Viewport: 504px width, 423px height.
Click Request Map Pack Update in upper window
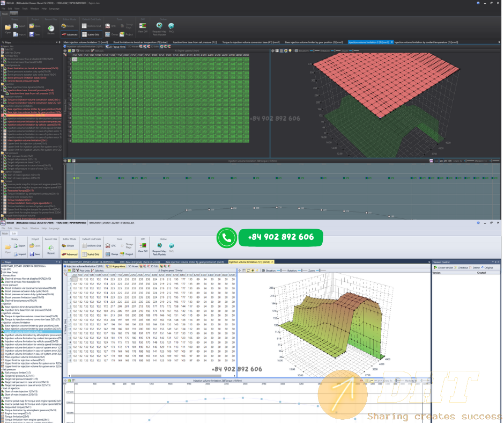click(159, 30)
